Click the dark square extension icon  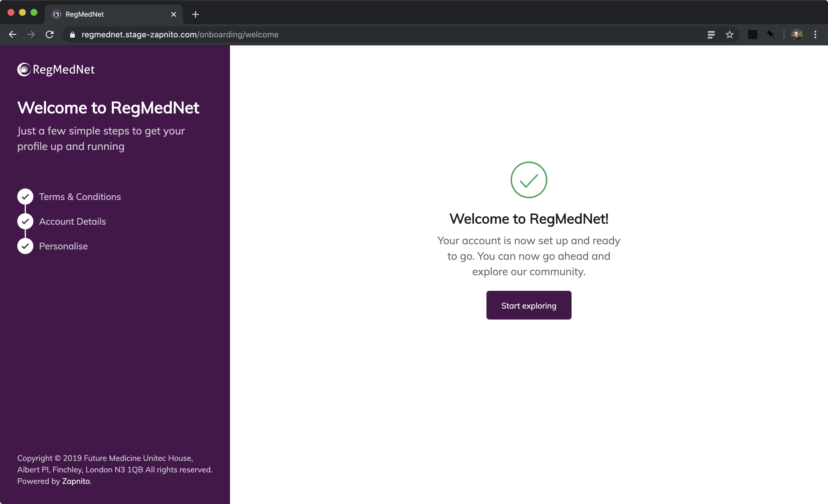[752, 34]
